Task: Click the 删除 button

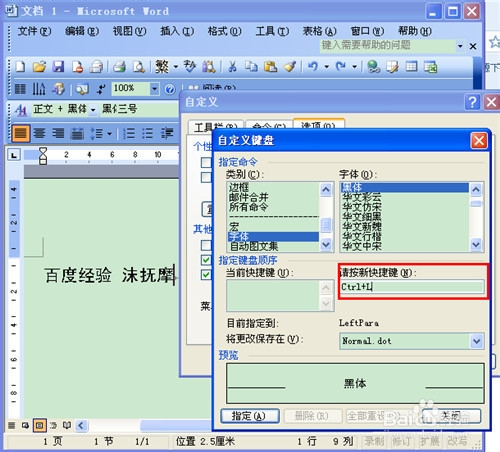Action: pos(313,416)
